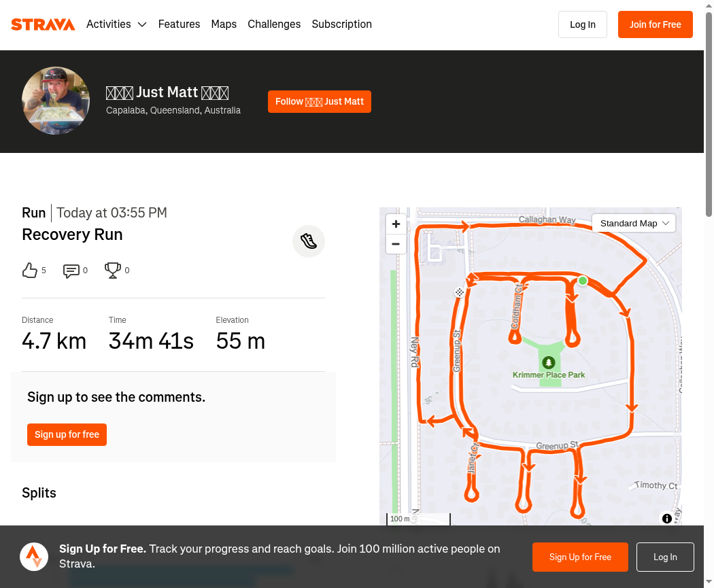The image size is (714, 588).
Task: Click the map info icon
Action: pyautogui.click(x=666, y=519)
